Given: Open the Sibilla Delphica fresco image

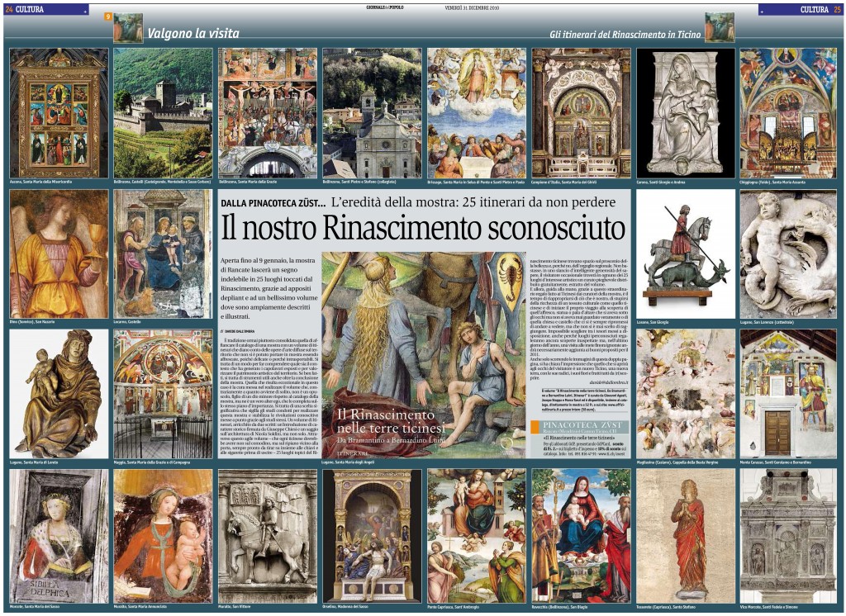Looking at the screenshot, I should (59, 536).
